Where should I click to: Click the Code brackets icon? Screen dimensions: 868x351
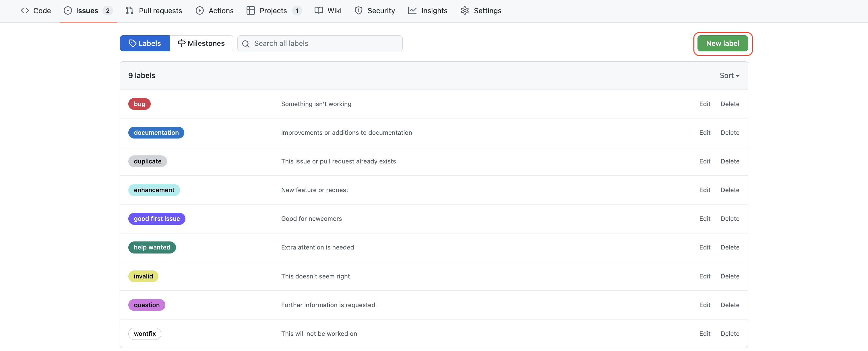coord(25,10)
